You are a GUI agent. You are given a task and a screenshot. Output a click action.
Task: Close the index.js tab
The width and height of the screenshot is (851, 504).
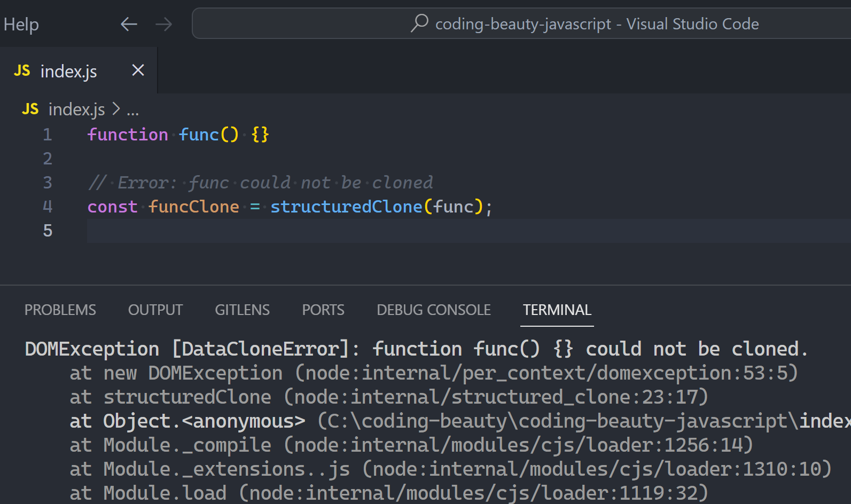(138, 70)
